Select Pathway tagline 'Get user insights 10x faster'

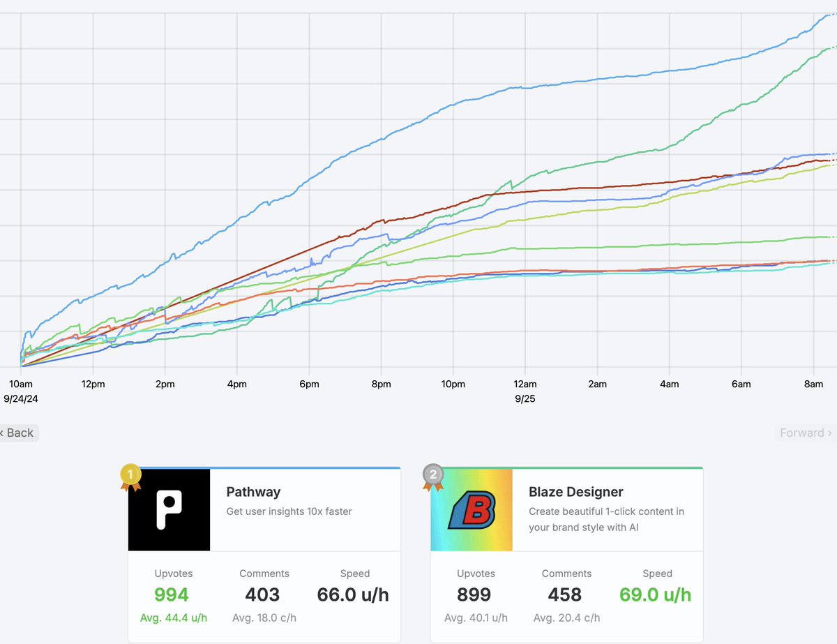[x=289, y=511]
